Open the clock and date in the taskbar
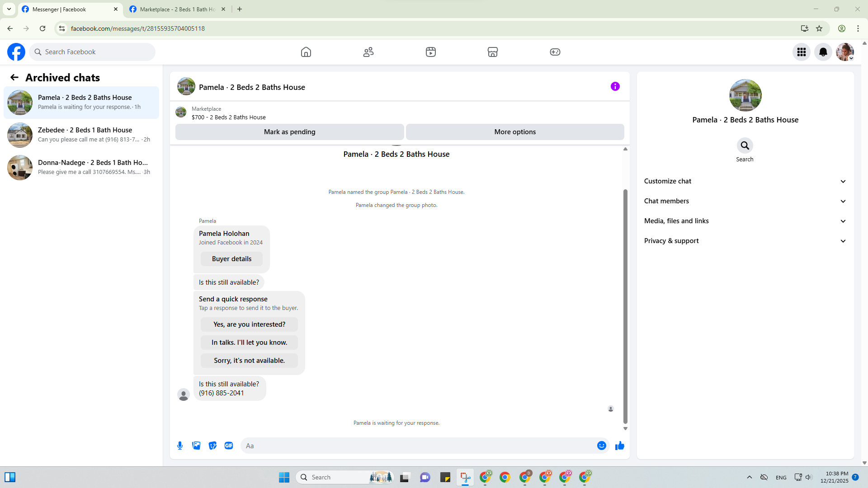868x488 pixels. pos(835,477)
